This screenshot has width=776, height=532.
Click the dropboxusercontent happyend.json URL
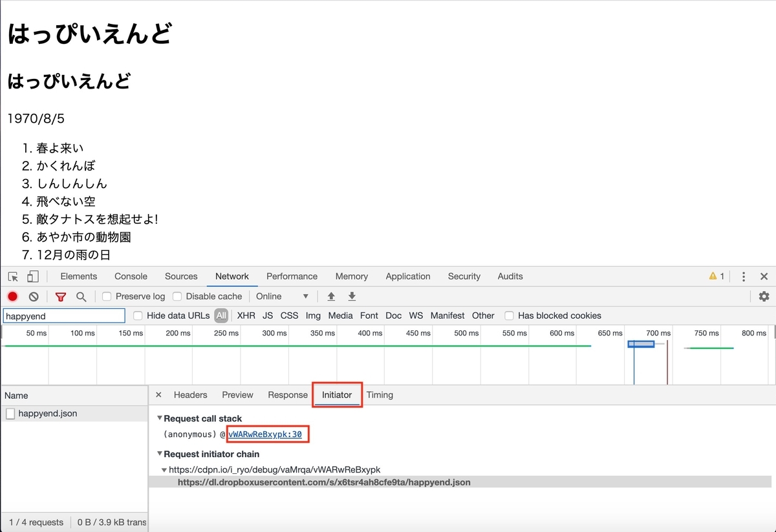click(324, 482)
